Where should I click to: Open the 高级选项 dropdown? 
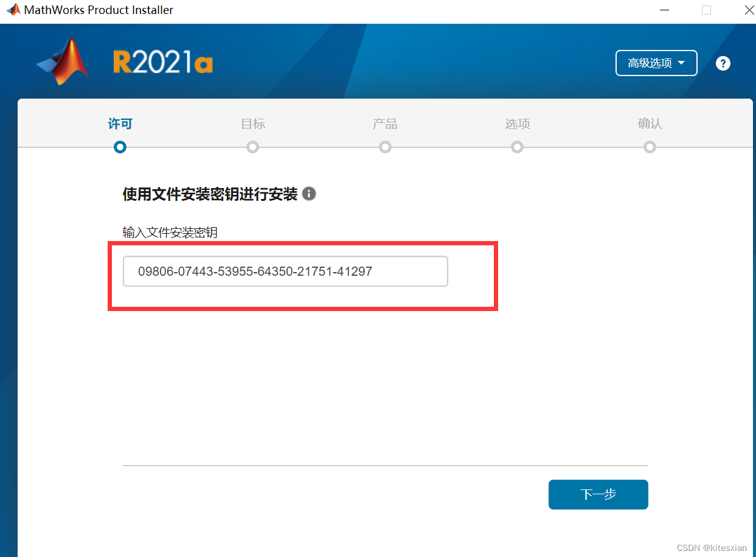click(656, 63)
